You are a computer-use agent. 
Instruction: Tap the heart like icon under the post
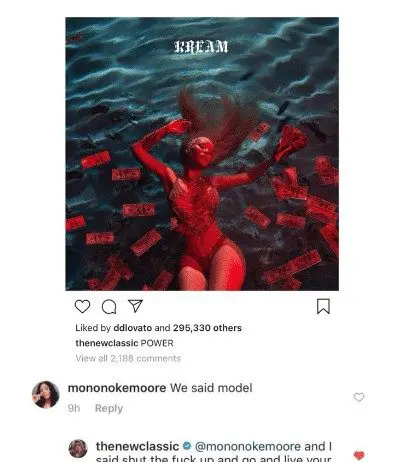(x=82, y=306)
